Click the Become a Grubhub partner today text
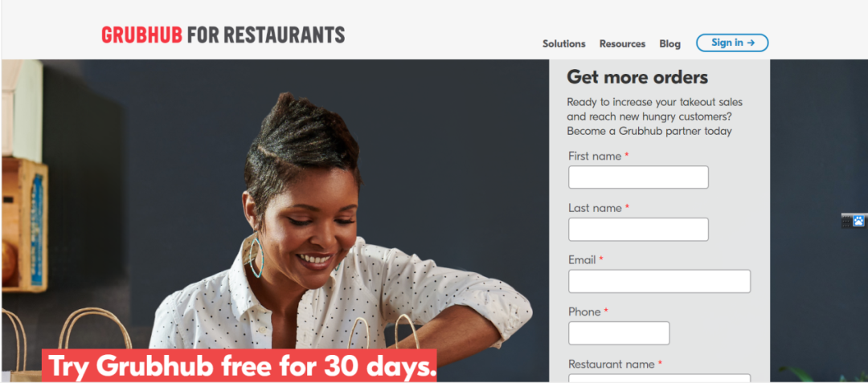This screenshot has height=383, width=868. (649, 131)
